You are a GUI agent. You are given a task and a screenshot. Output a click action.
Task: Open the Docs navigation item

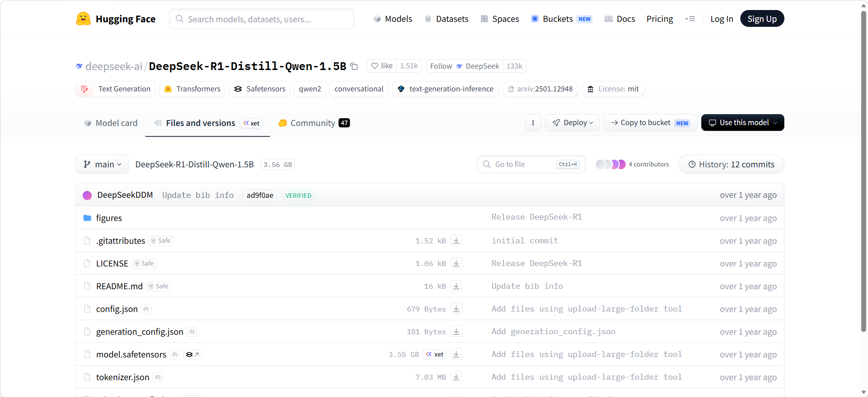pos(620,19)
